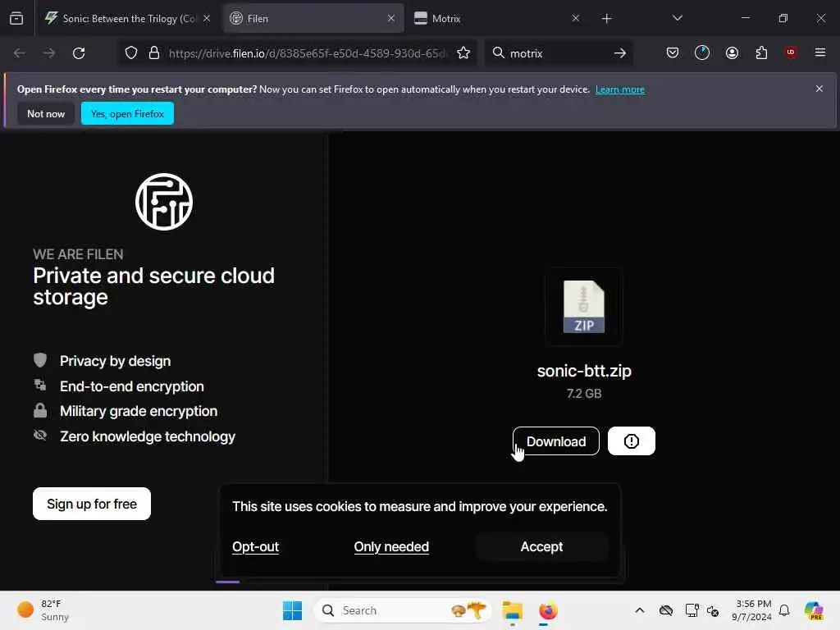
Task: Open the Learn more link in Firefox banner
Action: 620,89
